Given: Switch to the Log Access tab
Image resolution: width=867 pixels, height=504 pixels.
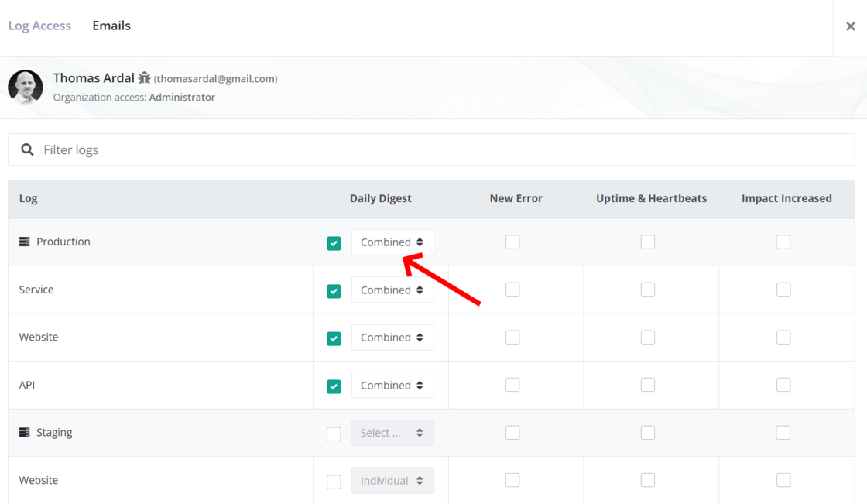Looking at the screenshot, I should click(39, 26).
